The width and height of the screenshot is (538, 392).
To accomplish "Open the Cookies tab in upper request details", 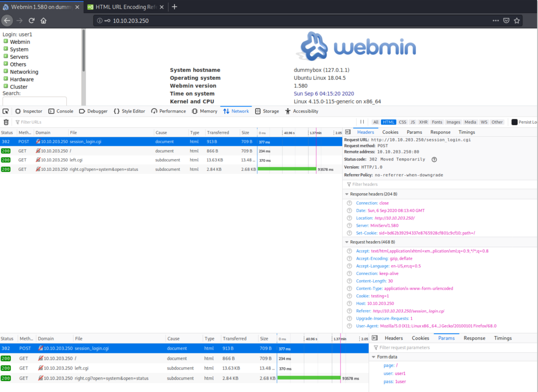I will [x=390, y=132].
